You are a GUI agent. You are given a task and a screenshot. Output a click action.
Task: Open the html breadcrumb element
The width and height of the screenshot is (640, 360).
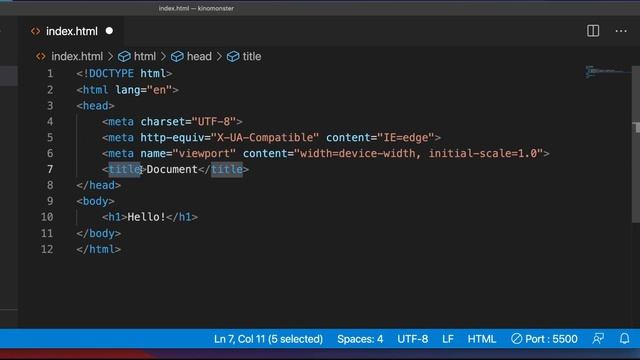tap(144, 56)
